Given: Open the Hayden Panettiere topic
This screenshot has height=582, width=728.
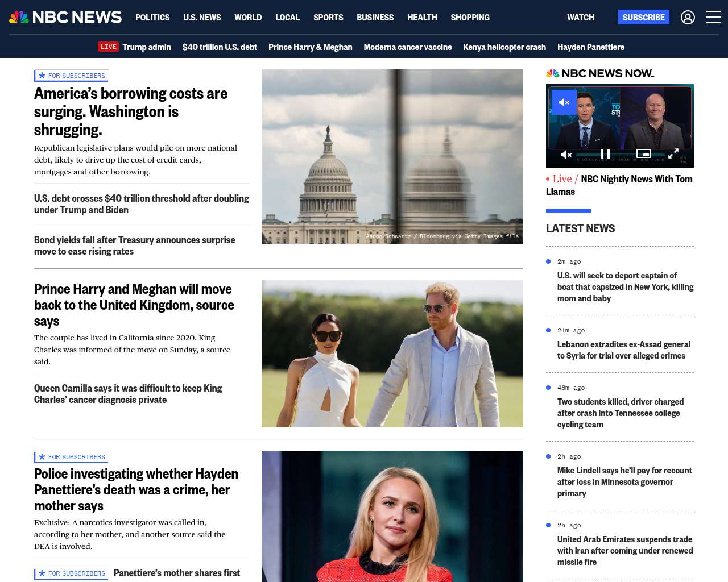Looking at the screenshot, I should [591, 47].
